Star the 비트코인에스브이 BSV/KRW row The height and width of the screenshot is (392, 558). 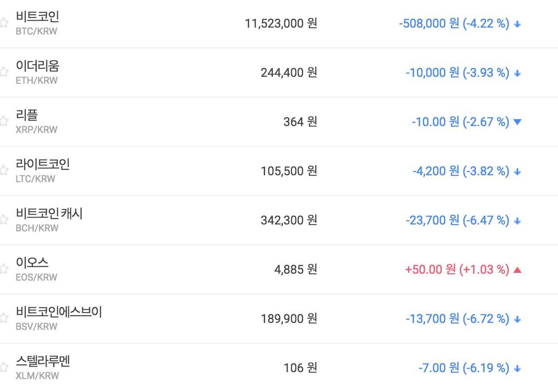point(3,318)
